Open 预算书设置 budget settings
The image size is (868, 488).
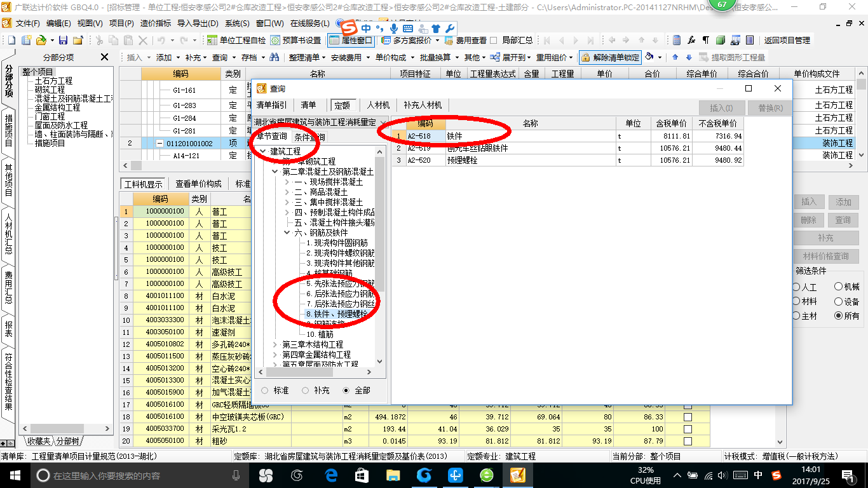pyautogui.click(x=296, y=40)
